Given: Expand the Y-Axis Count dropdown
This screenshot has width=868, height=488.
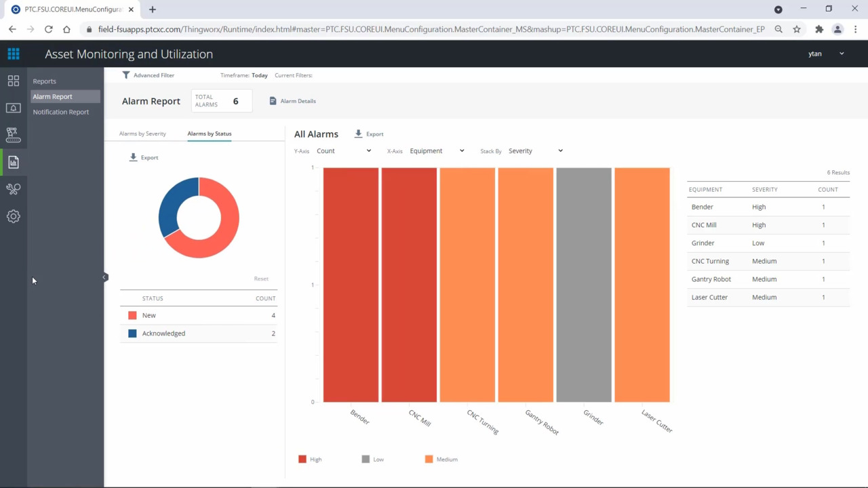Looking at the screenshot, I should click(x=368, y=150).
